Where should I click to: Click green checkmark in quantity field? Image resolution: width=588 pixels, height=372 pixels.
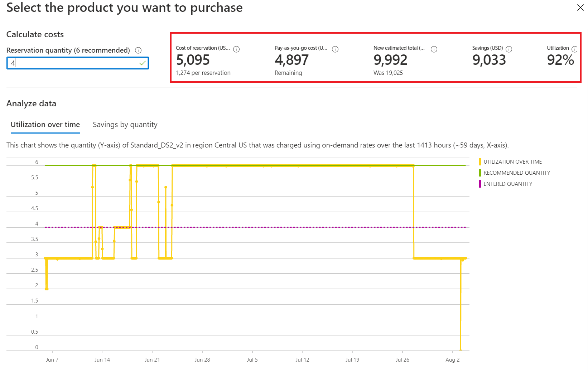142,63
